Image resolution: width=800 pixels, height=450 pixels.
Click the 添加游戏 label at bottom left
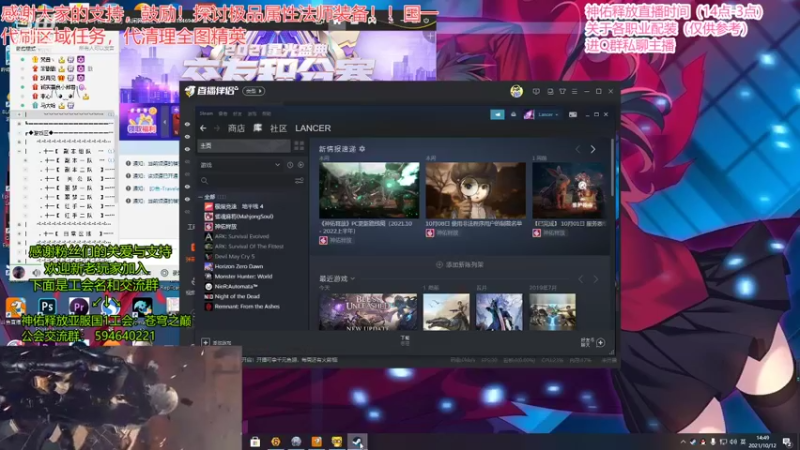coord(222,343)
